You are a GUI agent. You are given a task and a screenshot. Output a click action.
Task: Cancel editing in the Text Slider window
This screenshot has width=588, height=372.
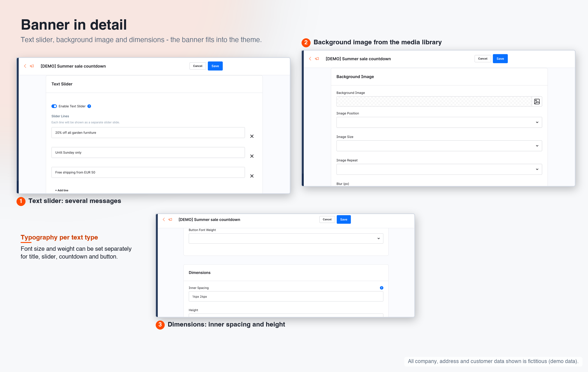[x=198, y=66]
